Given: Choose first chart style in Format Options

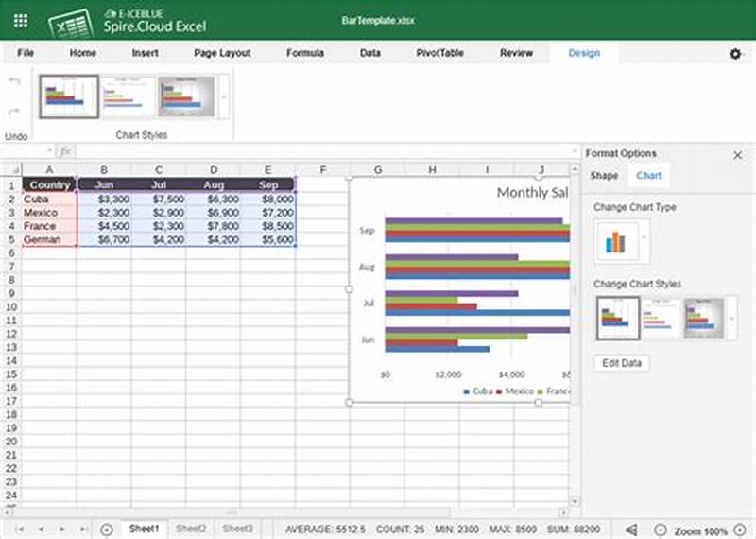Looking at the screenshot, I should tap(618, 319).
